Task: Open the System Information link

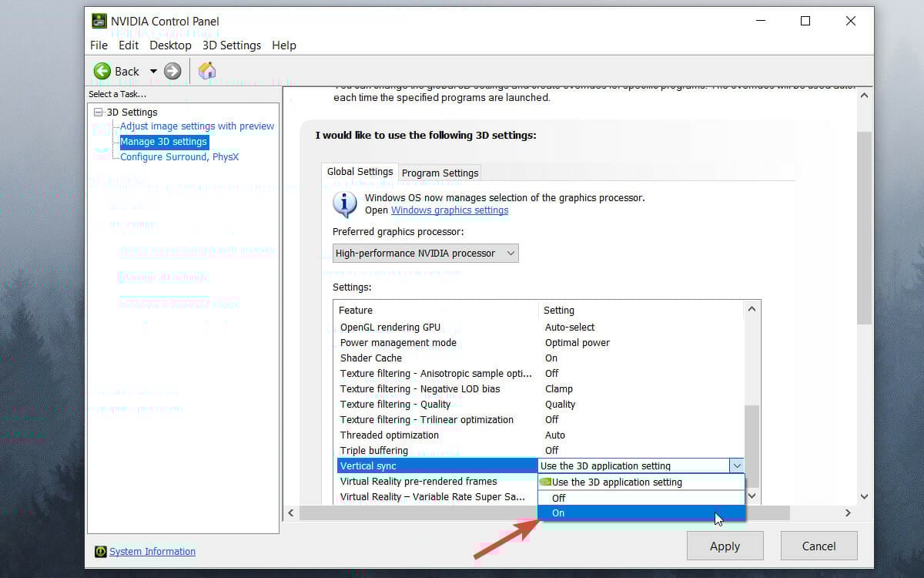Action: point(152,552)
